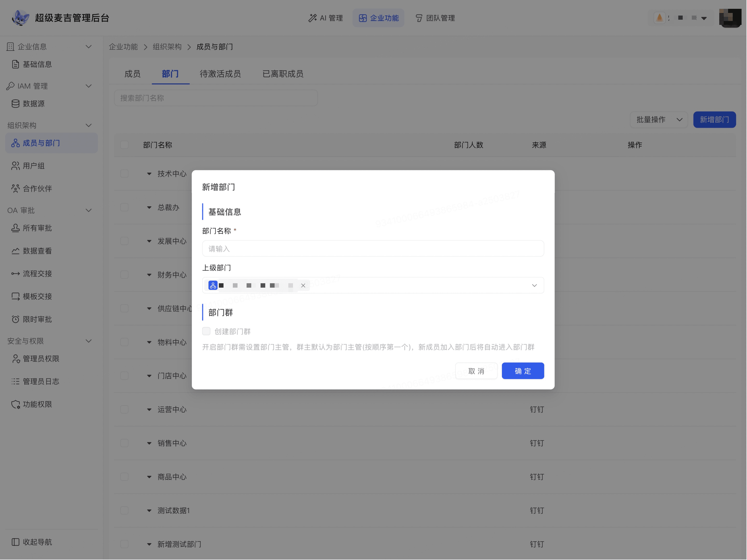Image resolution: width=747 pixels, height=560 pixels.
Task: Click the 搜索部门名称 search box
Action: click(216, 98)
